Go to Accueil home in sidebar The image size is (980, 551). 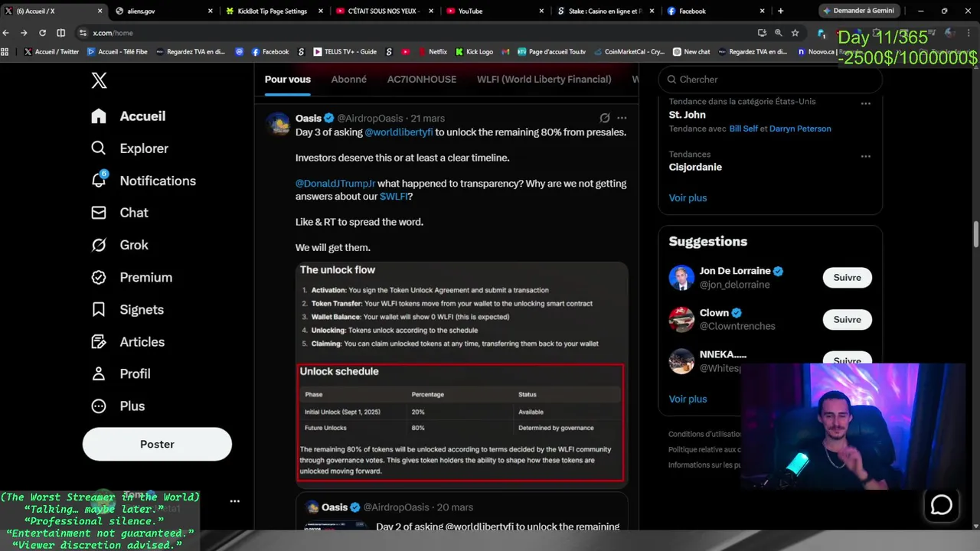point(128,116)
